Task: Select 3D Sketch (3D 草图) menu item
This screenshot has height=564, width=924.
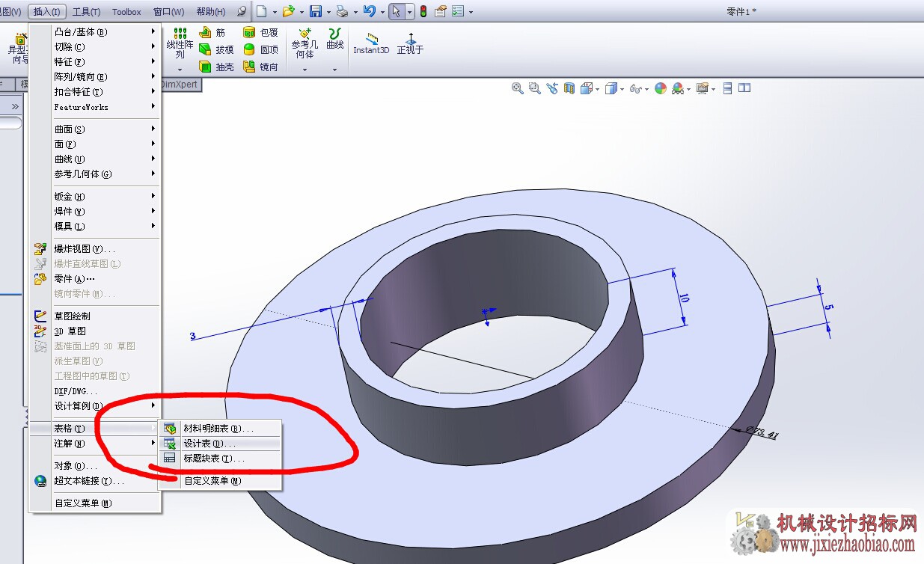Action: 95,331
